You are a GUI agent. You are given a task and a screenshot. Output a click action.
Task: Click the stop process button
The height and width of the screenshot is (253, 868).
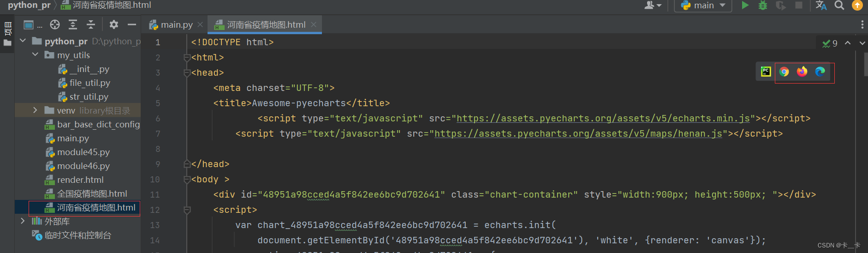point(799,5)
